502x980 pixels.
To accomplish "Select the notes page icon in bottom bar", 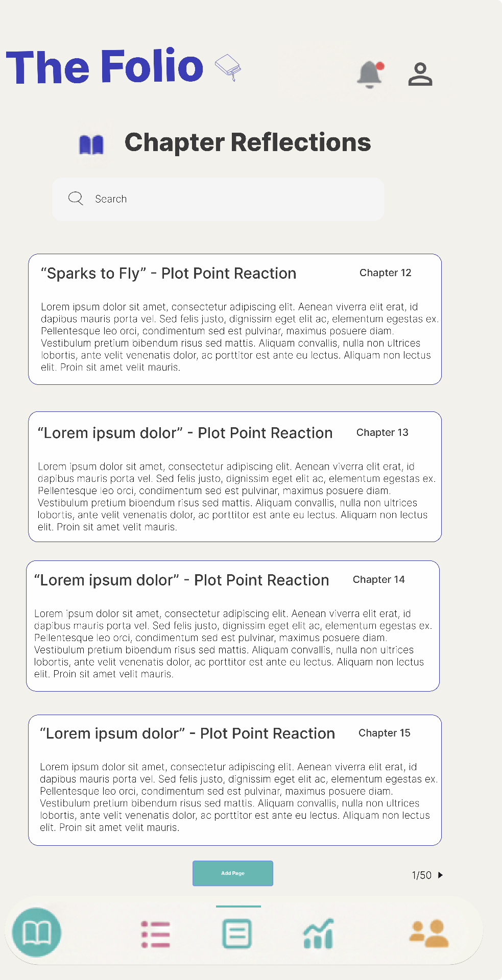I will (x=237, y=934).
